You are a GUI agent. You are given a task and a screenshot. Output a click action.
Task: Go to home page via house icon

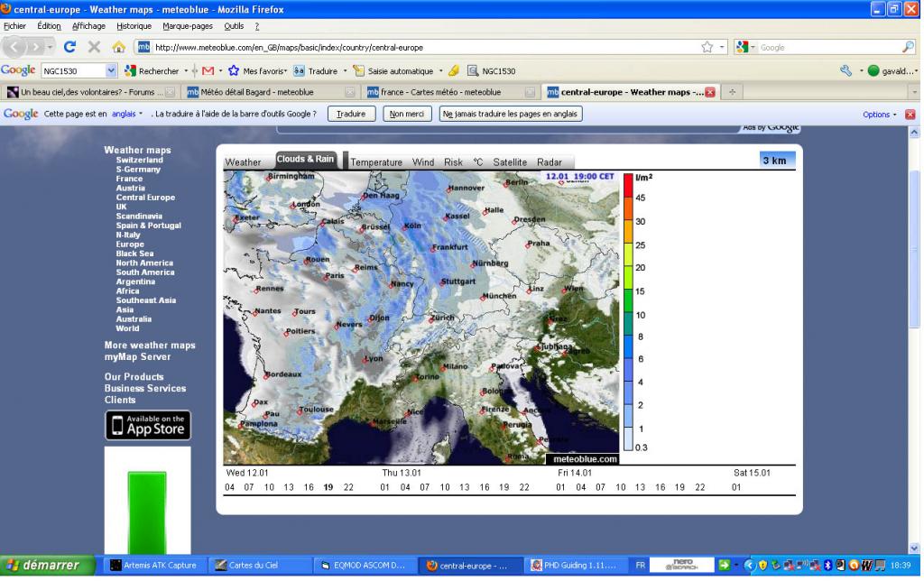pos(118,47)
